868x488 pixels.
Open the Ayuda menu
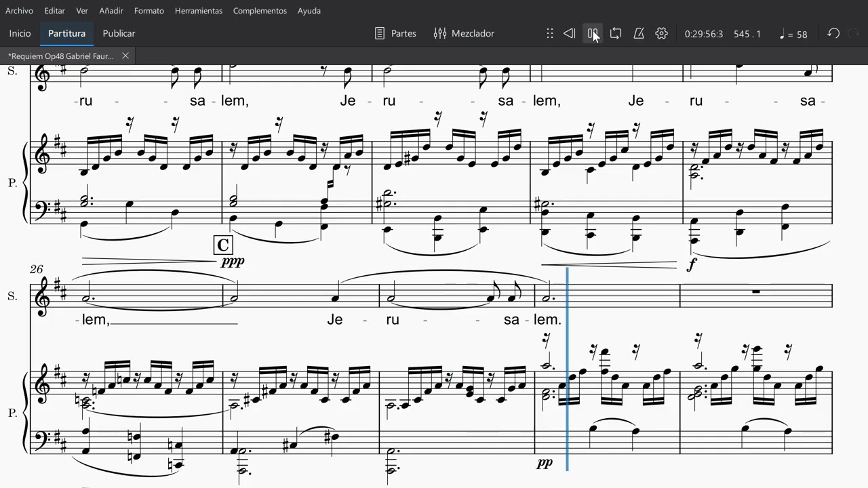click(x=309, y=11)
